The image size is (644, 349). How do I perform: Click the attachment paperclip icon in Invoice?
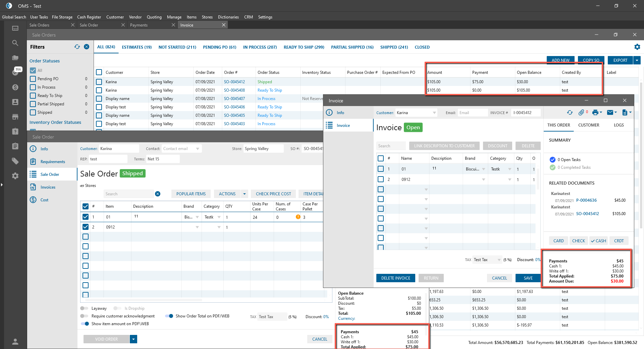click(581, 113)
